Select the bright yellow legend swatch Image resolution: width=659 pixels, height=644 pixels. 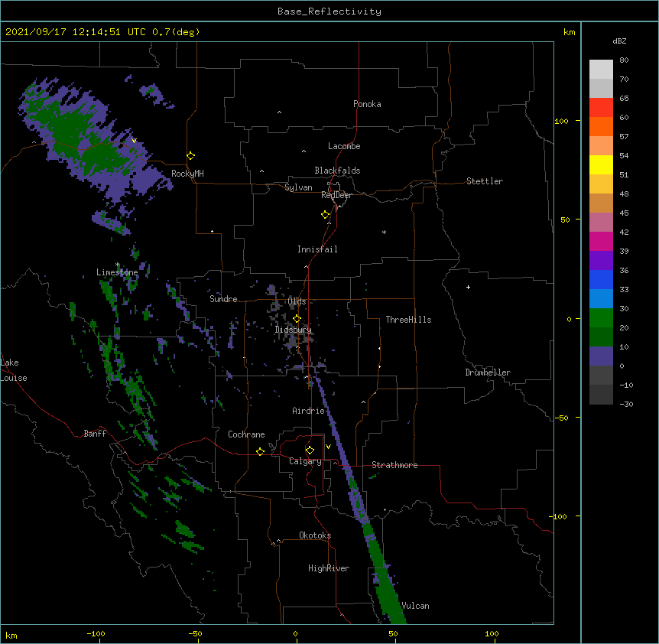point(601,164)
